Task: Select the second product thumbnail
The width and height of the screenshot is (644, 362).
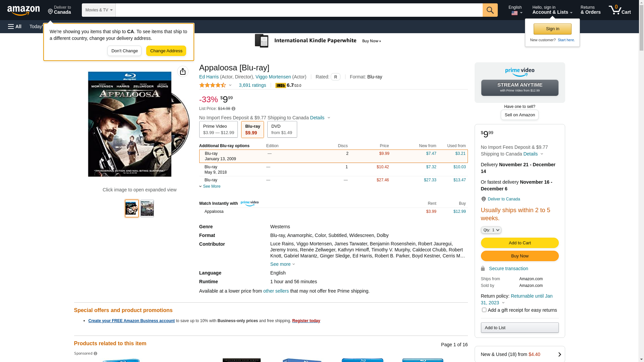Action: (x=147, y=208)
